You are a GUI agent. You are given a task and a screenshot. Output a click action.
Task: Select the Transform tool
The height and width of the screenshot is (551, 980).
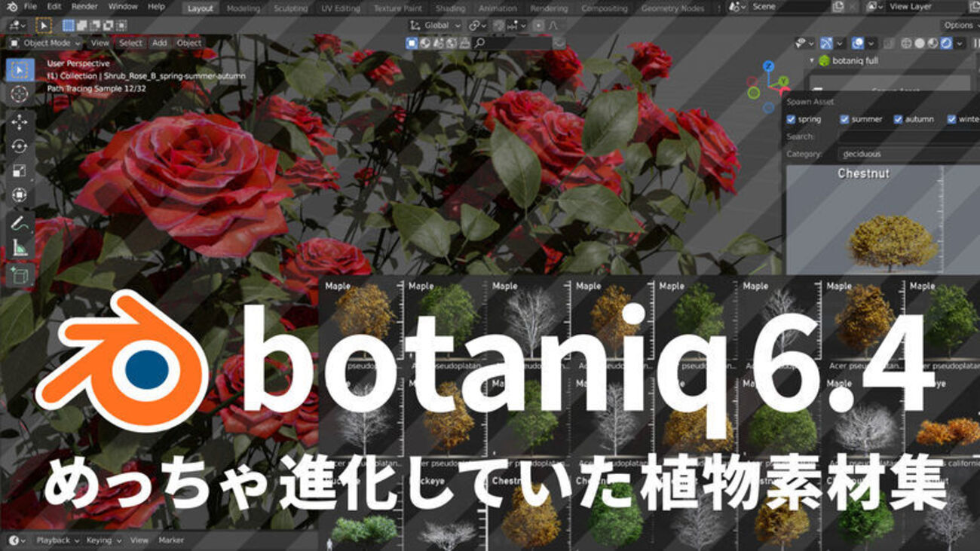(x=20, y=194)
